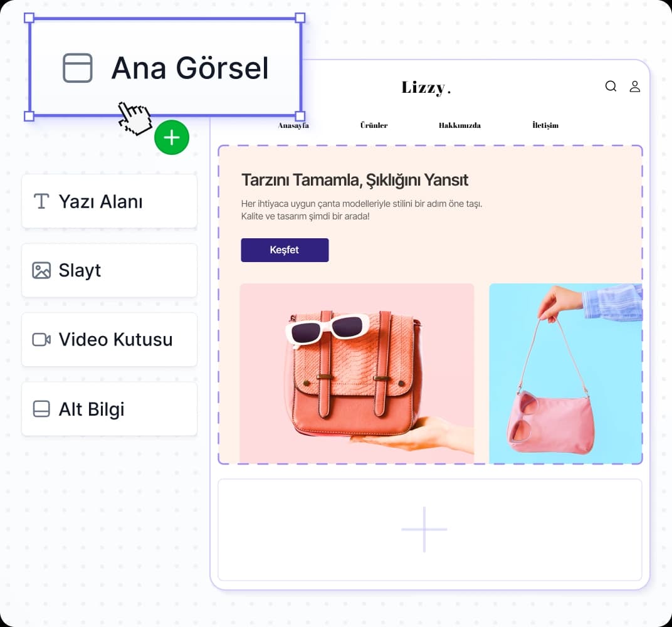
Task: Select the pink shoulder bag image
Action: pos(565,372)
